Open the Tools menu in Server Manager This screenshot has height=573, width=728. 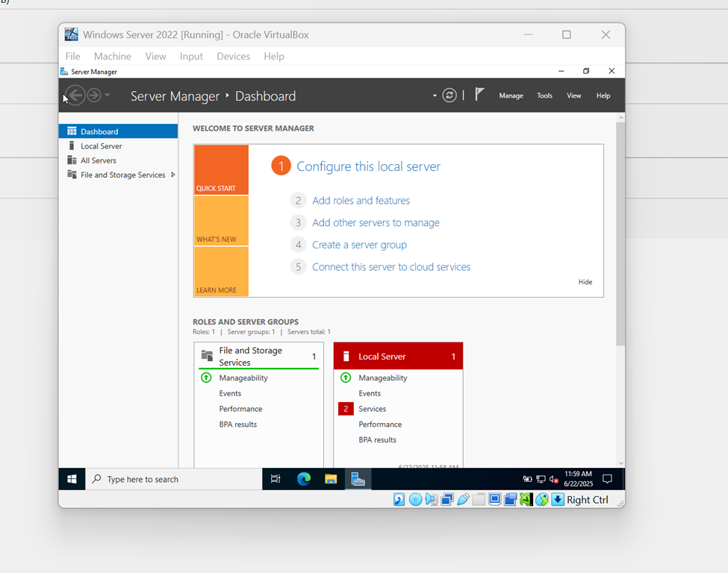[x=544, y=95]
